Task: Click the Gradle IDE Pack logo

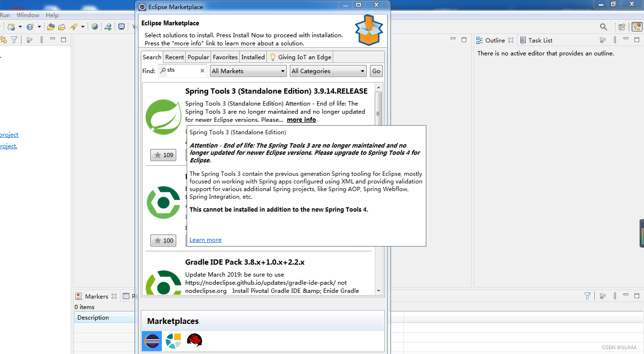Action: 164,283
